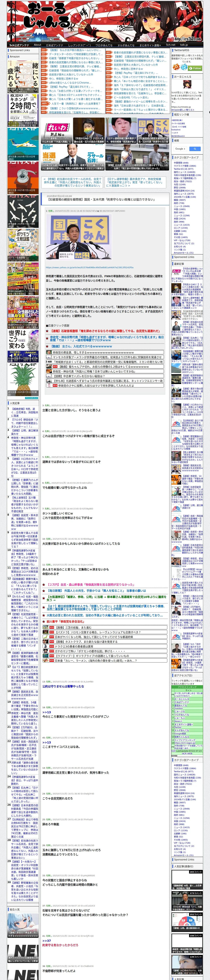Viewport: 210px width, 980px height.
Task: Open the number 1 popular article about N党
Action: coord(24,412)
